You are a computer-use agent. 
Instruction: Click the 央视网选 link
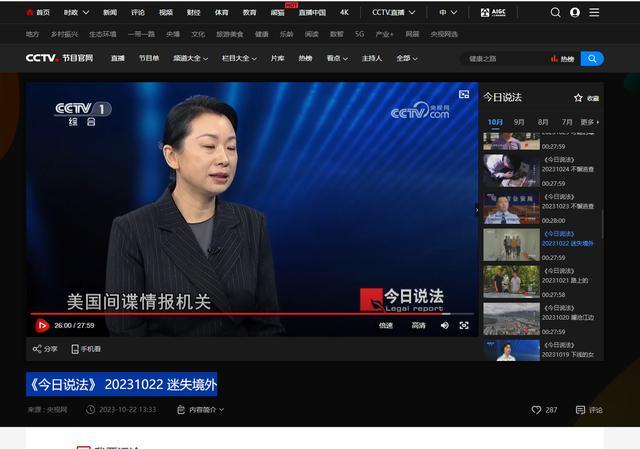click(444, 34)
